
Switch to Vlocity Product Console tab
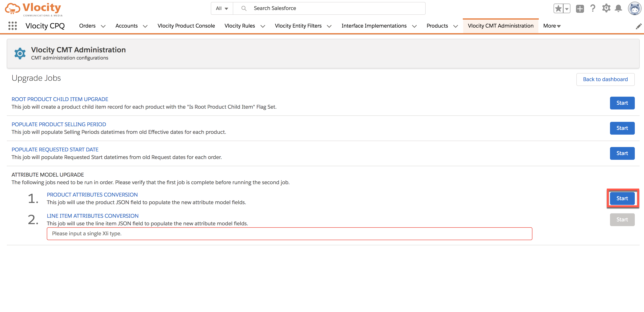[186, 26]
